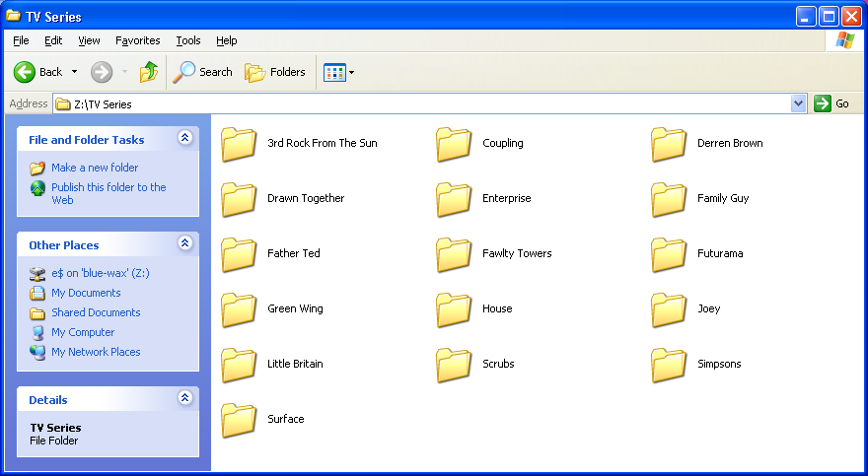
Task: Select the Scrubs folder icon
Action: [x=454, y=366]
